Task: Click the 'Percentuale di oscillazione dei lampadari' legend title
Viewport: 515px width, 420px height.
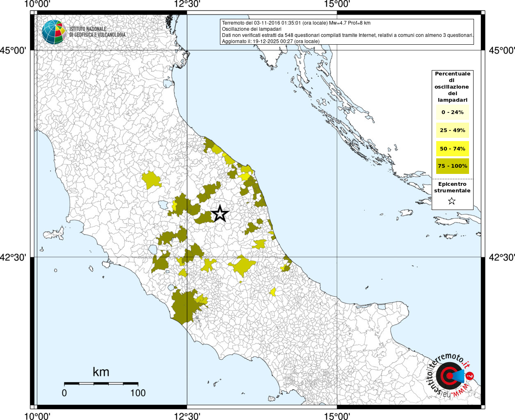Action: click(452, 87)
